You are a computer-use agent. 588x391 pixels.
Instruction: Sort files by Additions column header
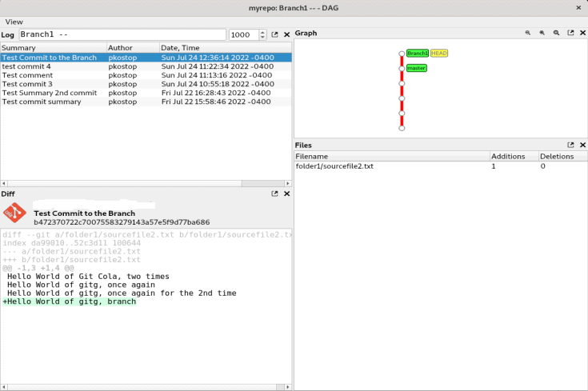[x=514, y=157]
